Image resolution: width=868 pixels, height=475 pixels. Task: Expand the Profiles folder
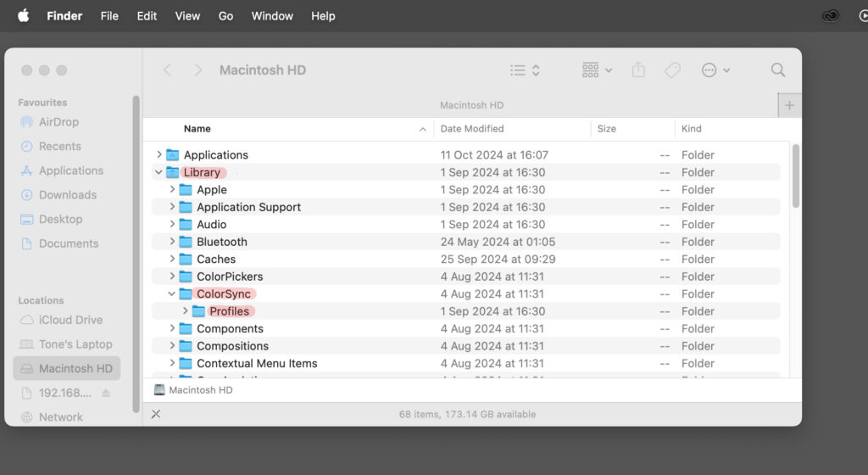tap(185, 311)
